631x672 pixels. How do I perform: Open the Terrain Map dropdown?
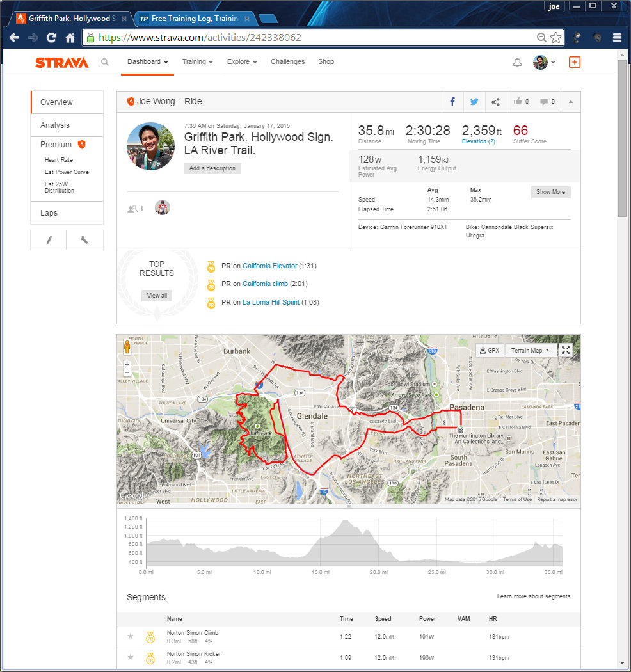pyautogui.click(x=531, y=350)
